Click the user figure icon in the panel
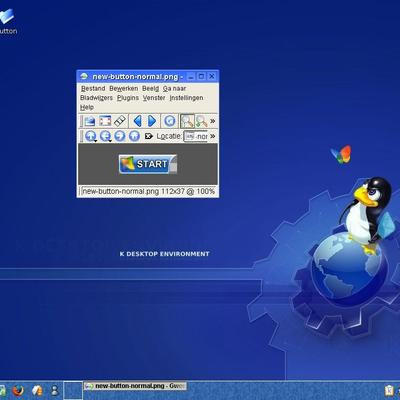400x400 pixels. coord(54,390)
